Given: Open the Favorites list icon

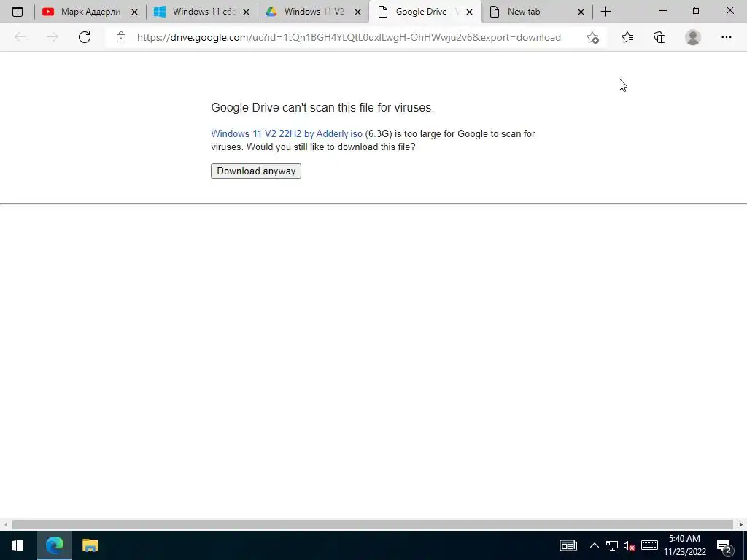Looking at the screenshot, I should click(627, 37).
